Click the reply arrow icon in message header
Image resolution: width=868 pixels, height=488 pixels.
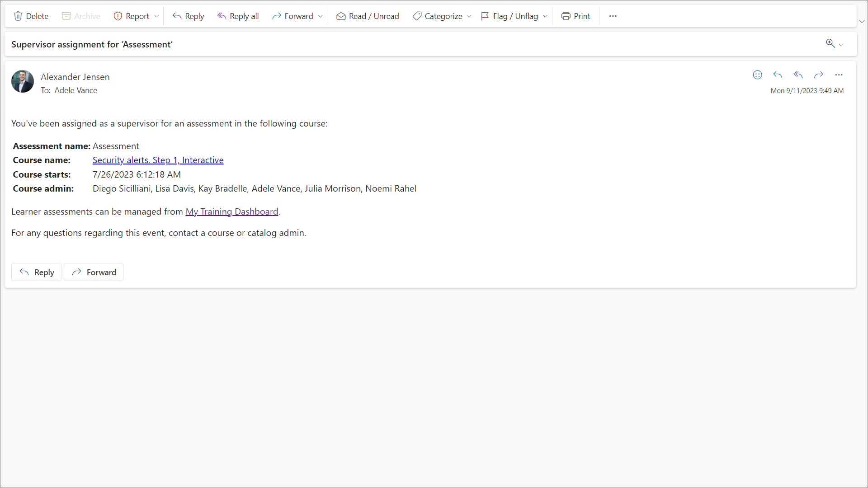pyautogui.click(x=778, y=75)
